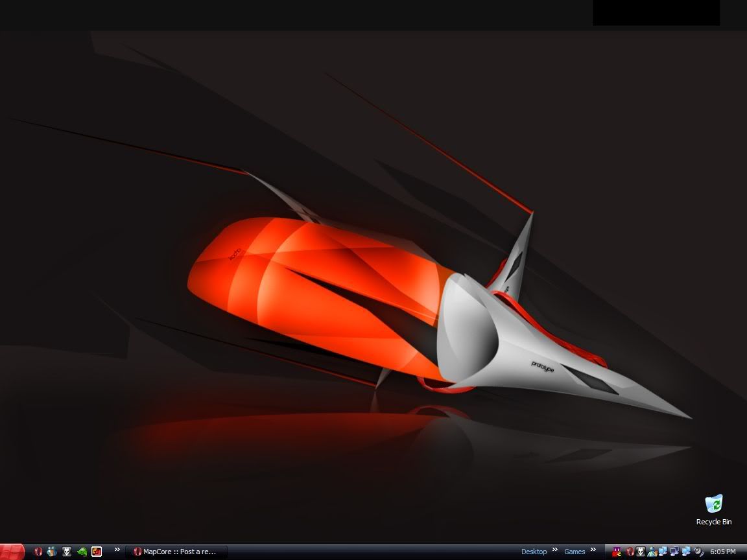Launch the orange-tile Quick Launch application
The height and width of the screenshot is (560, 747).
97,552
